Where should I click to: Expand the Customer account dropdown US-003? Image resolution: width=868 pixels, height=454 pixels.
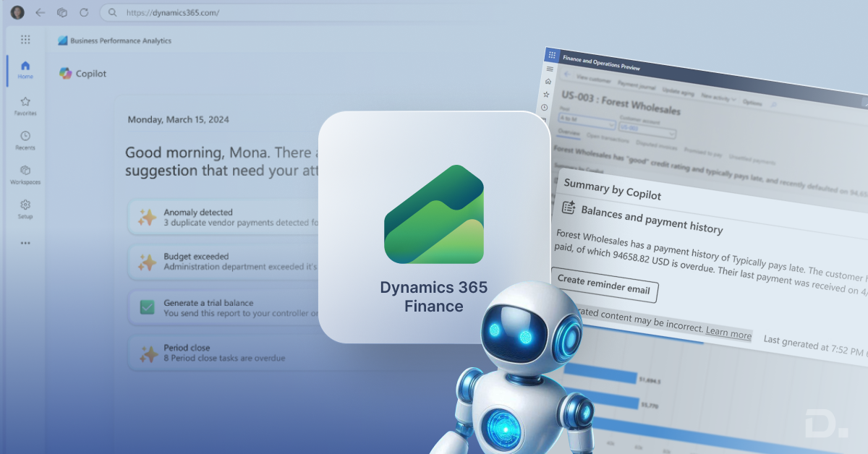(647, 130)
